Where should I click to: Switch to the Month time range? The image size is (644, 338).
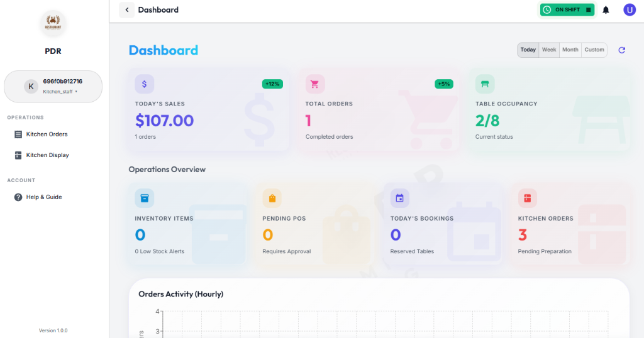point(570,50)
